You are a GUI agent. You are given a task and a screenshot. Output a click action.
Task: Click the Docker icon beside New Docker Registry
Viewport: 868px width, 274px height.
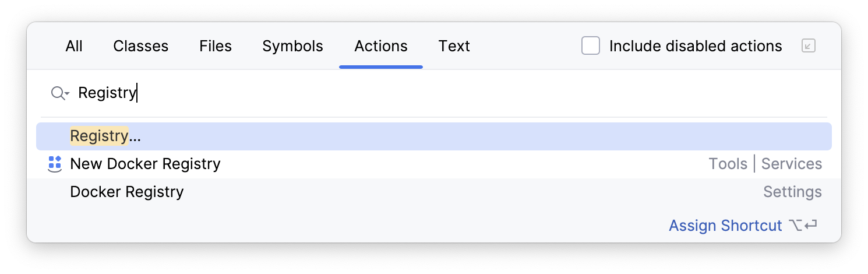(x=54, y=164)
